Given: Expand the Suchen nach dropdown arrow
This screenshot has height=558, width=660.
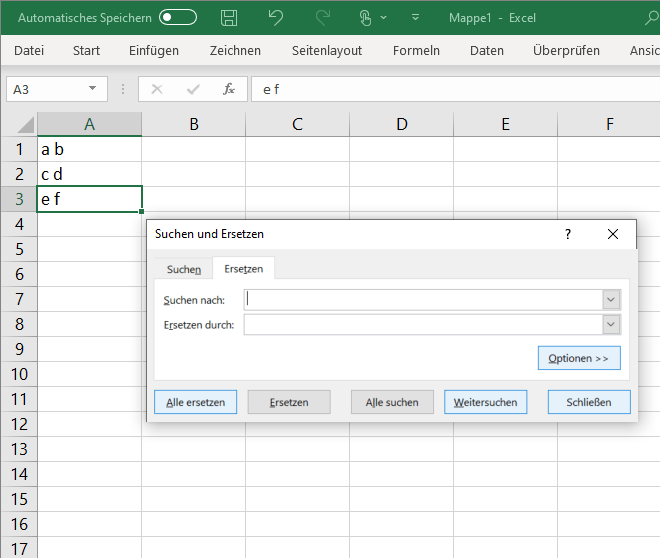Looking at the screenshot, I should [611, 300].
